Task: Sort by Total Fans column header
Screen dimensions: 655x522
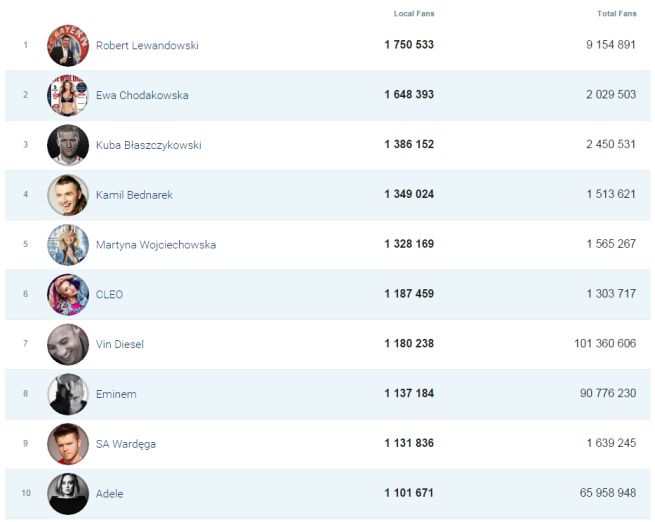Action: pyautogui.click(x=616, y=14)
